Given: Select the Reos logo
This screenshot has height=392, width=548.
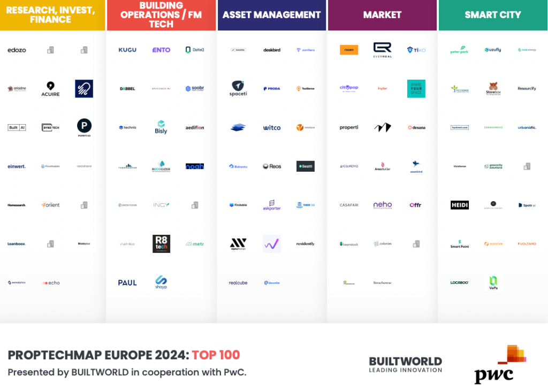Looking at the screenshot, I should (x=272, y=166).
